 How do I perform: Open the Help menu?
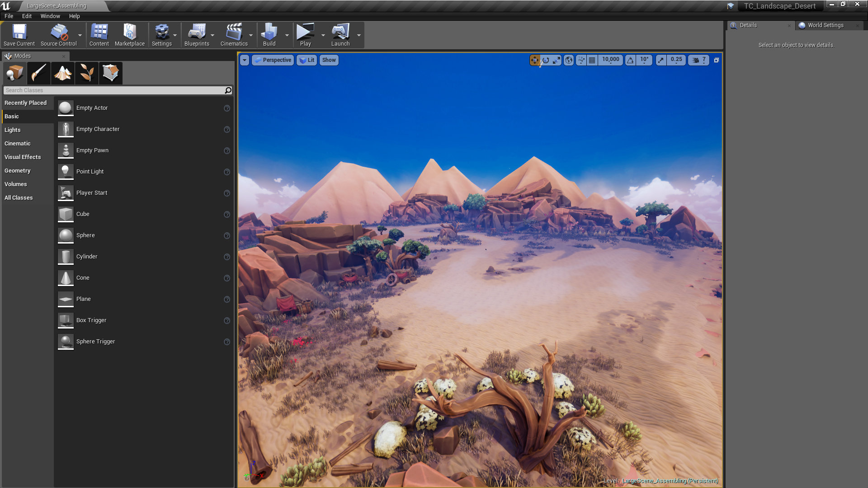point(74,16)
